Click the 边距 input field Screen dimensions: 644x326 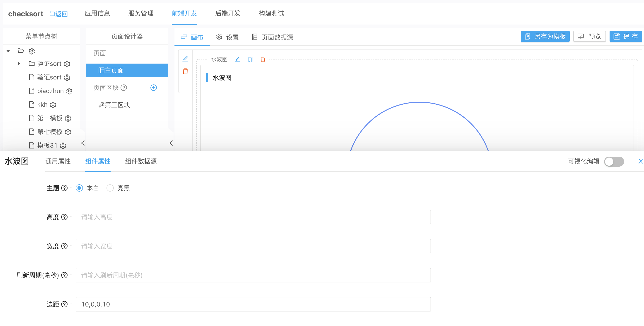(x=253, y=304)
